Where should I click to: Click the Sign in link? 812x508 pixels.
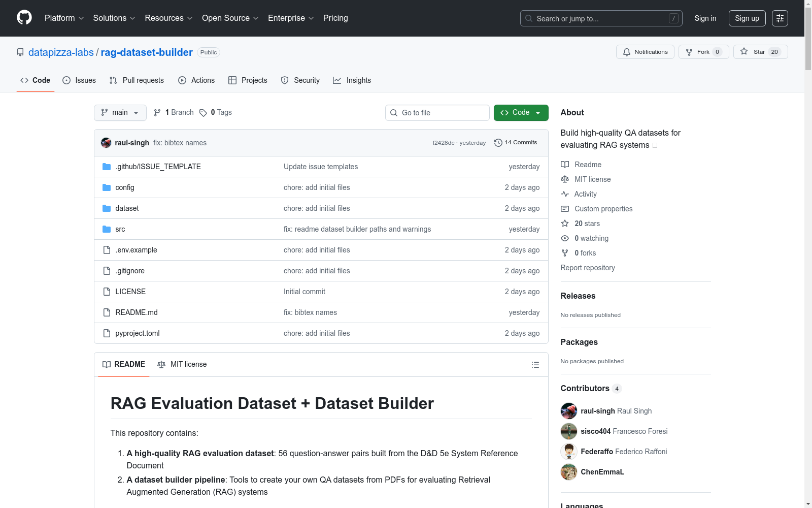point(705,18)
